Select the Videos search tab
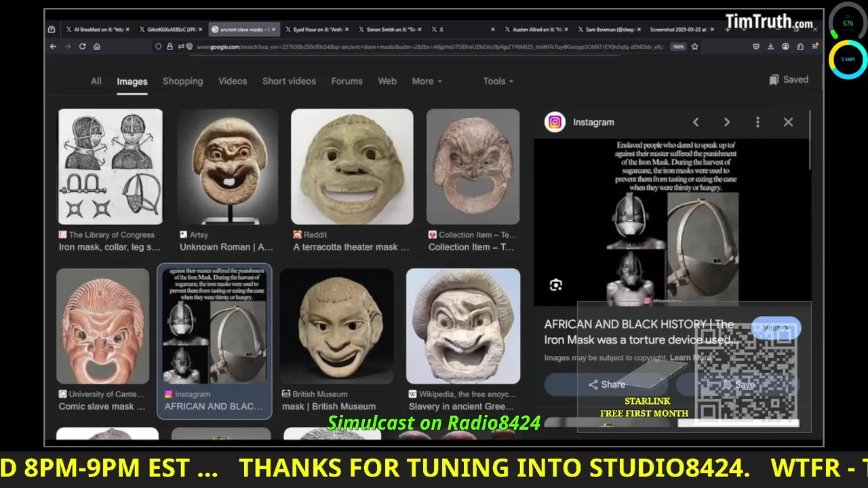868x488 pixels. point(233,81)
